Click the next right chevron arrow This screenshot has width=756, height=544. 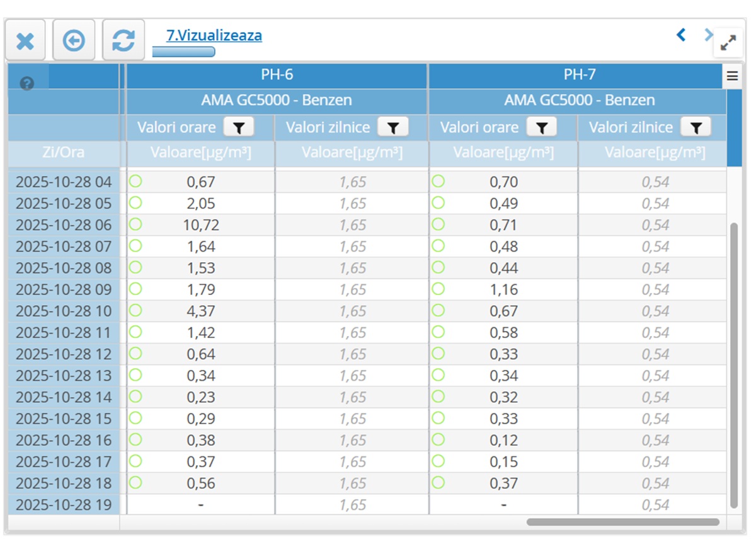click(708, 35)
